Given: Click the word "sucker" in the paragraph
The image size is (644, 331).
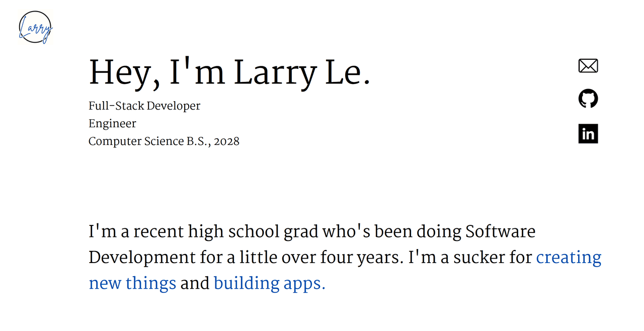Looking at the screenshot, I should [x=478, y=258].
